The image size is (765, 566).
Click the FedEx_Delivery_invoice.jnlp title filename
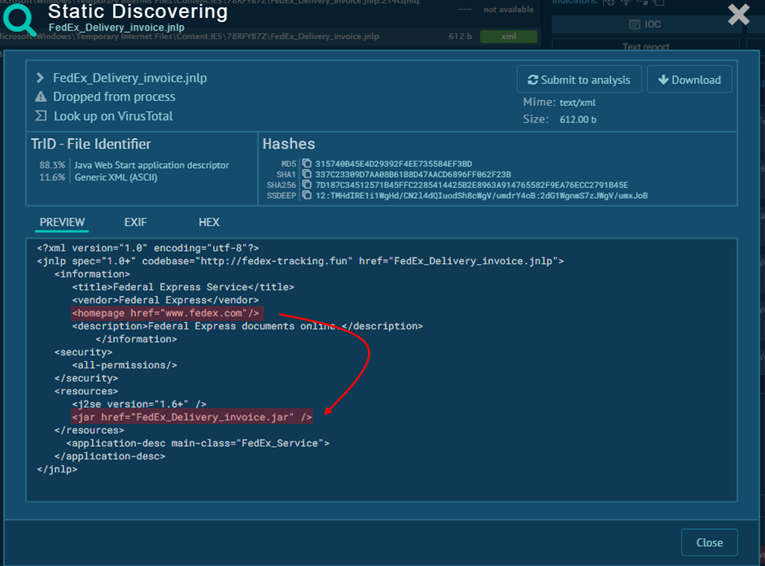[x=116, y=27]
